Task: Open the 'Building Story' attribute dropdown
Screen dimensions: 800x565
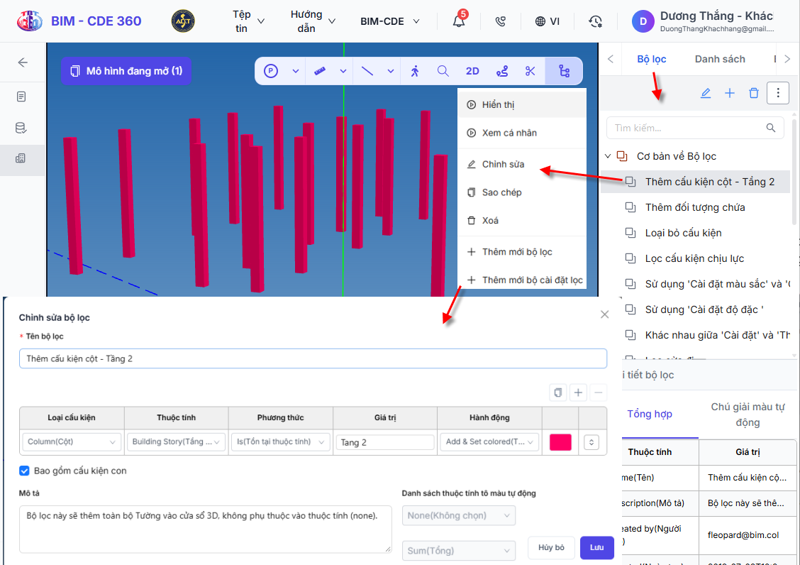Action: (176, 442)
